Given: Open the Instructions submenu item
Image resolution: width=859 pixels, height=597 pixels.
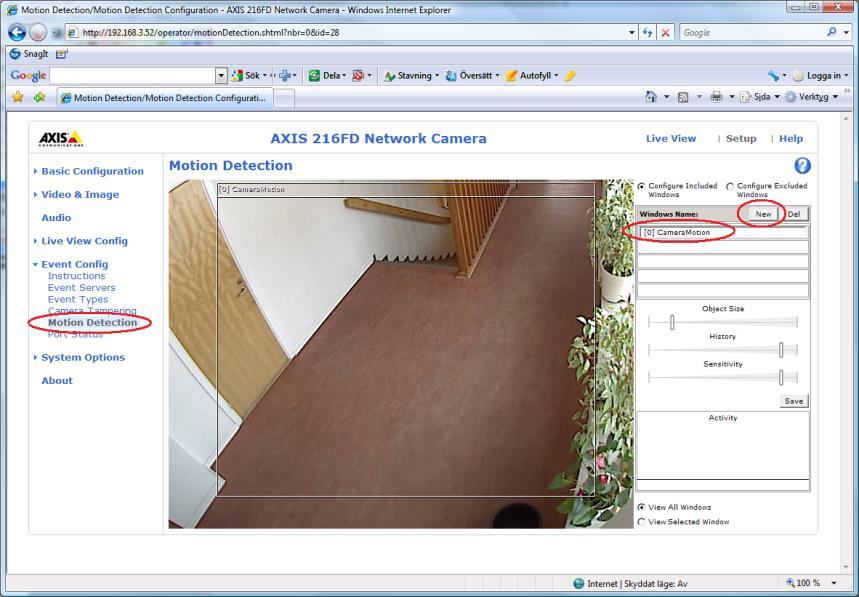Looking at the screenshot, I should [x=76, y=276].
